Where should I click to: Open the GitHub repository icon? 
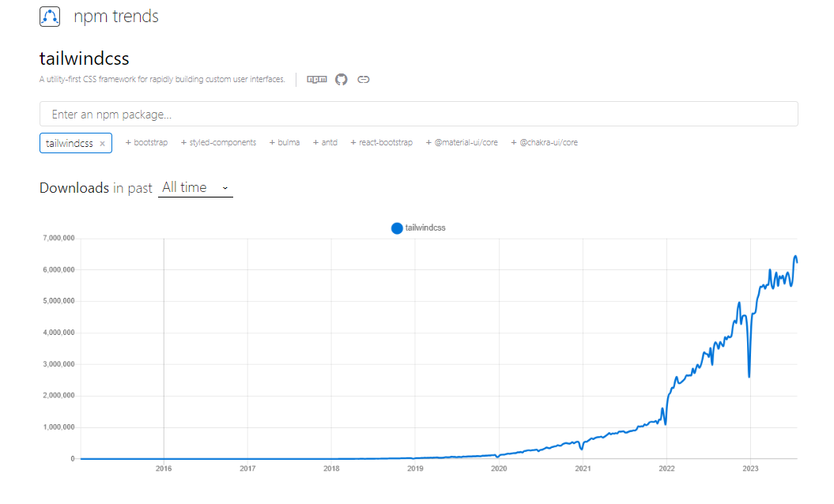(341, 79)
